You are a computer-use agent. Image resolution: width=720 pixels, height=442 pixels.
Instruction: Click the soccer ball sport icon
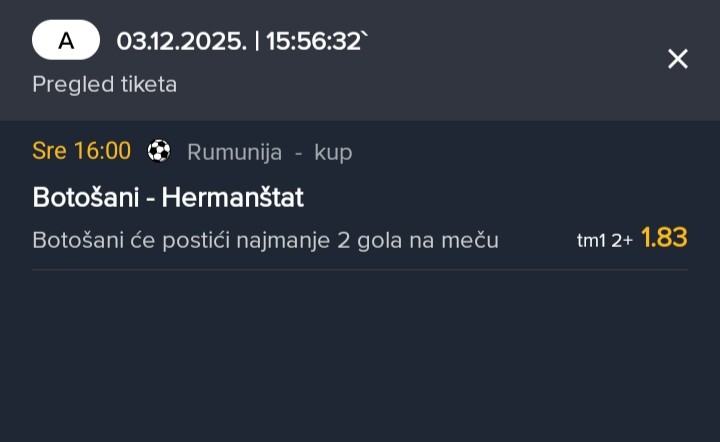point(159,151)
